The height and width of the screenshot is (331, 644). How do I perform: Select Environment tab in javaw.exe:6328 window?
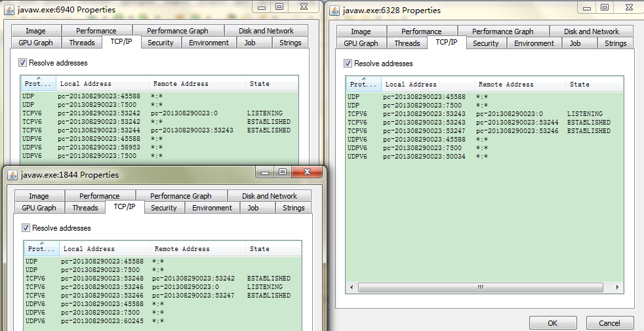coord(534,43)
